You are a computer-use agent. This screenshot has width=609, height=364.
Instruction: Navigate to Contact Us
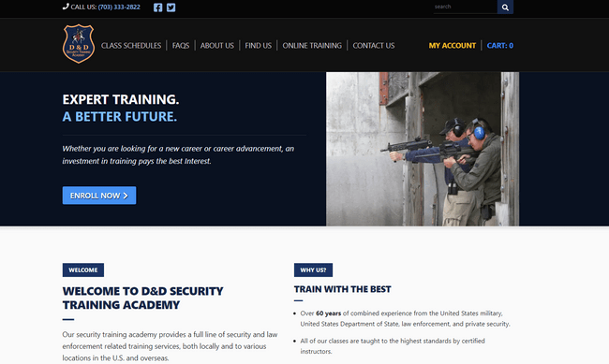pos(374,46)
